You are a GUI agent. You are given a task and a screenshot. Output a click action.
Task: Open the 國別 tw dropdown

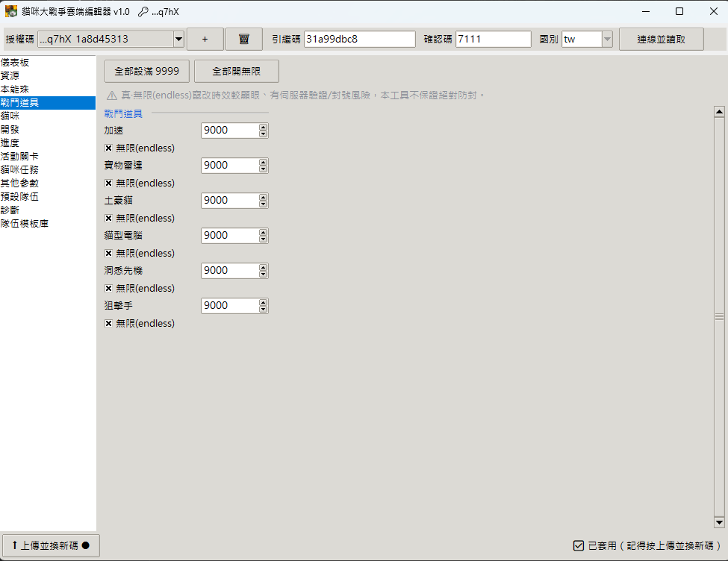pyautogui.click(x=607, y=40)
